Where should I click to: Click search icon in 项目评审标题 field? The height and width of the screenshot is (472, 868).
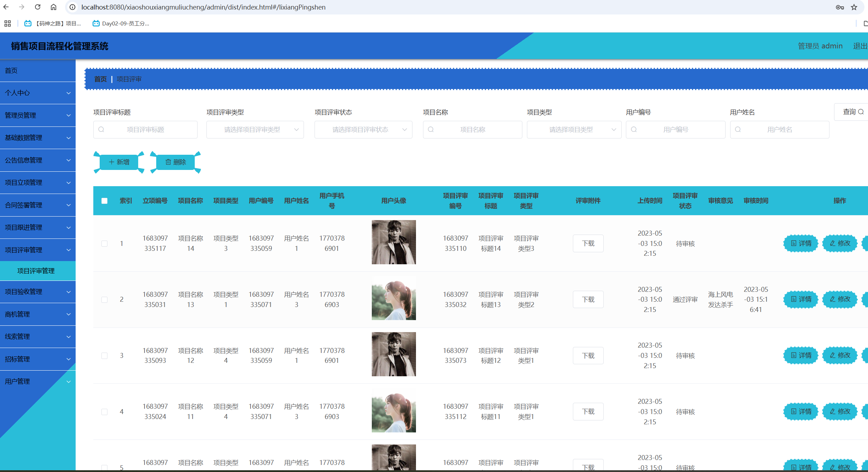[x=101, y=130]
